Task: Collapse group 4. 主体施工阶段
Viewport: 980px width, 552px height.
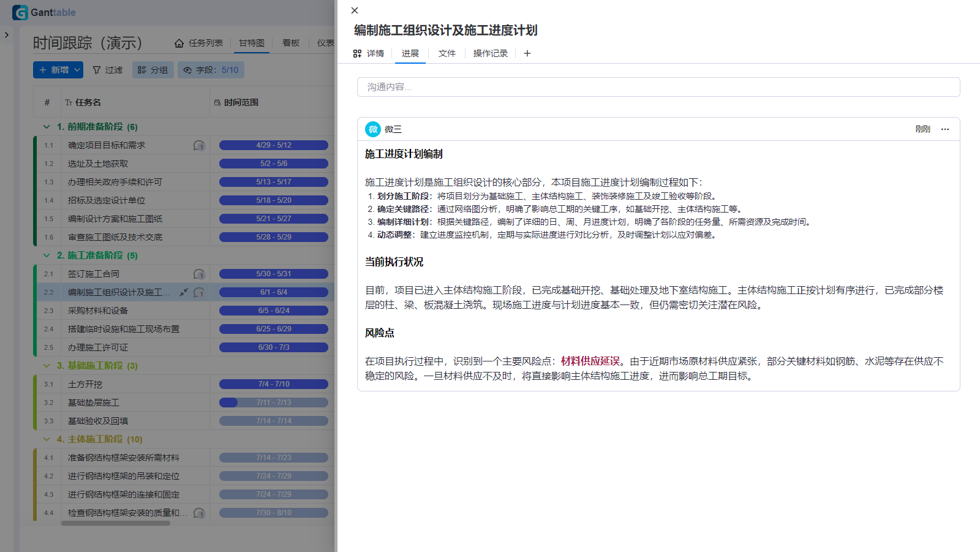Action: tap(47, 439)
